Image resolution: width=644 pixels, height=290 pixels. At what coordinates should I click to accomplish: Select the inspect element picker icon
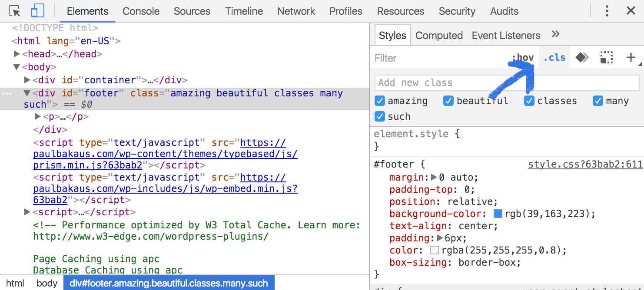pos(13,10)
